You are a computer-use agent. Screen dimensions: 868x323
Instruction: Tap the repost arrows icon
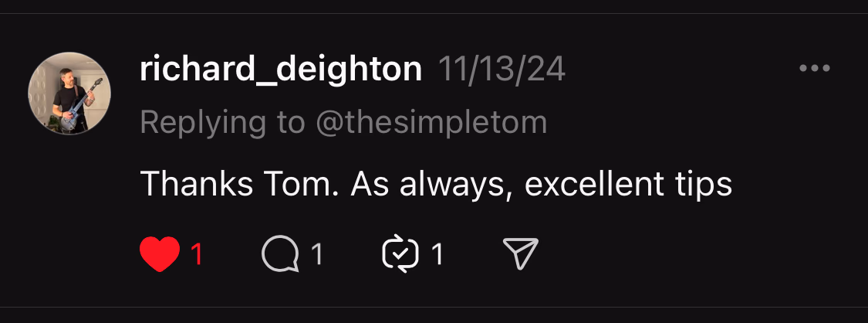pos(400,254)
